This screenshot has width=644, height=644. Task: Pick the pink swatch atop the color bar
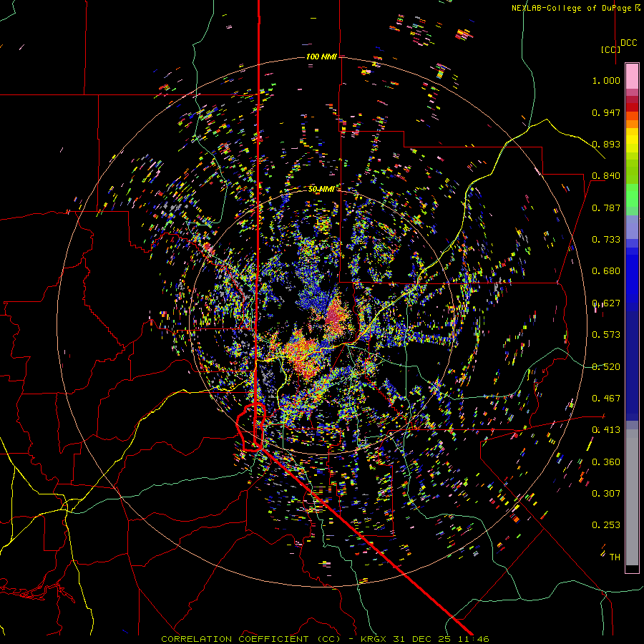[x=632, y=76]
